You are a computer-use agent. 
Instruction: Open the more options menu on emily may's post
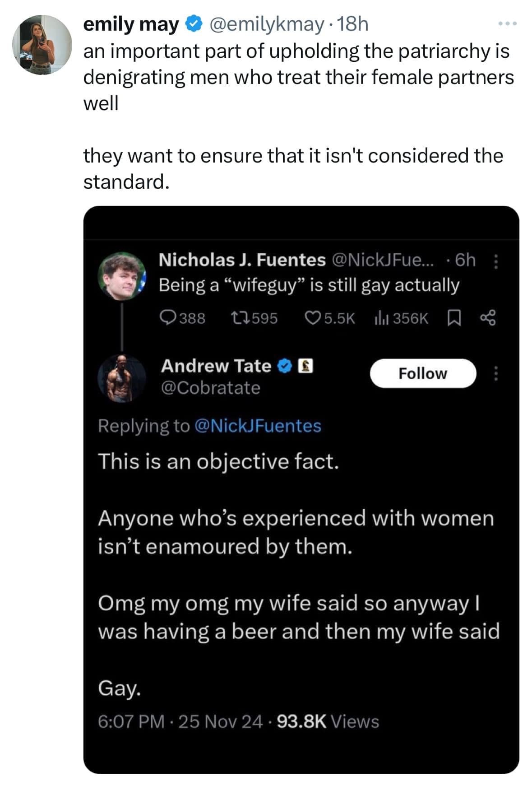tap(507, 23)
